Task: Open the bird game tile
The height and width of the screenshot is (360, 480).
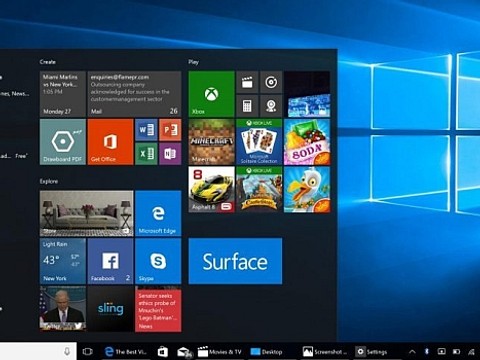Action: tap(307, 190)
